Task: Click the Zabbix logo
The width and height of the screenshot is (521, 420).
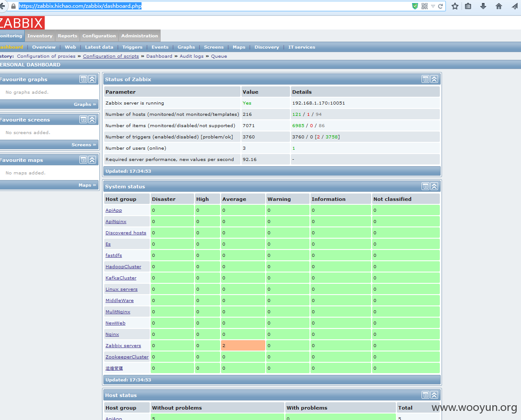Action: pyautogui.click(x=21, y=23)
